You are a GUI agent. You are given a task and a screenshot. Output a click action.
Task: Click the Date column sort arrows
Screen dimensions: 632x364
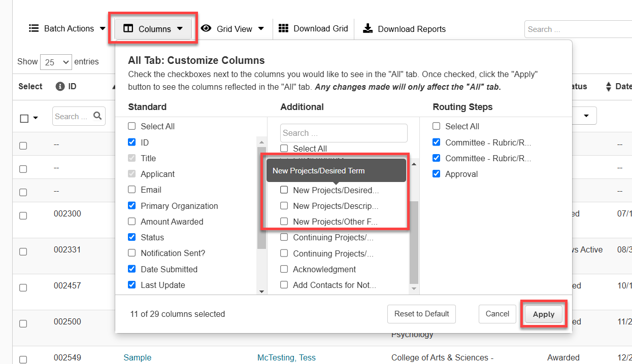click(x=609, y=87)
